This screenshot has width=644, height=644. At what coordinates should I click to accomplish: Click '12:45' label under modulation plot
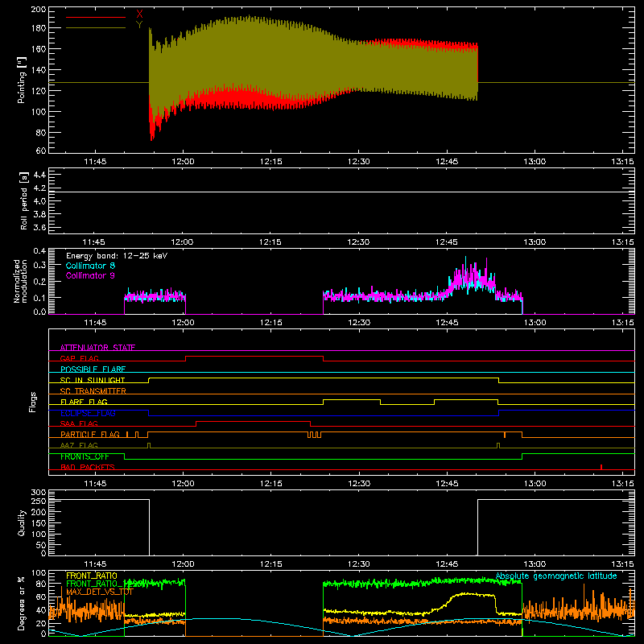[447, 323]
